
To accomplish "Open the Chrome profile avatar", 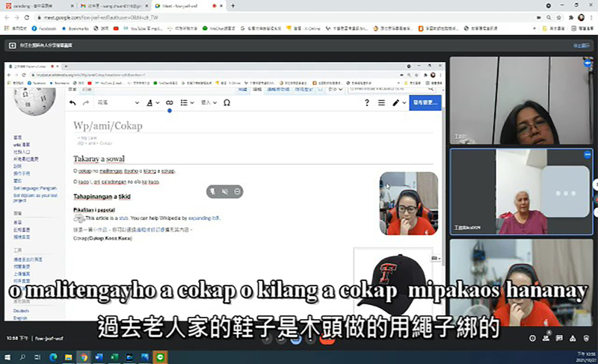I will (x=582, y=17).
